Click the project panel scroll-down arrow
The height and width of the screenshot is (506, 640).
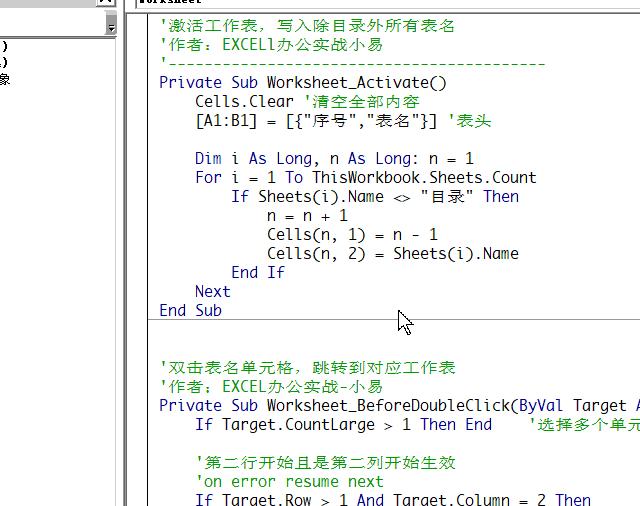coord(111,28)
